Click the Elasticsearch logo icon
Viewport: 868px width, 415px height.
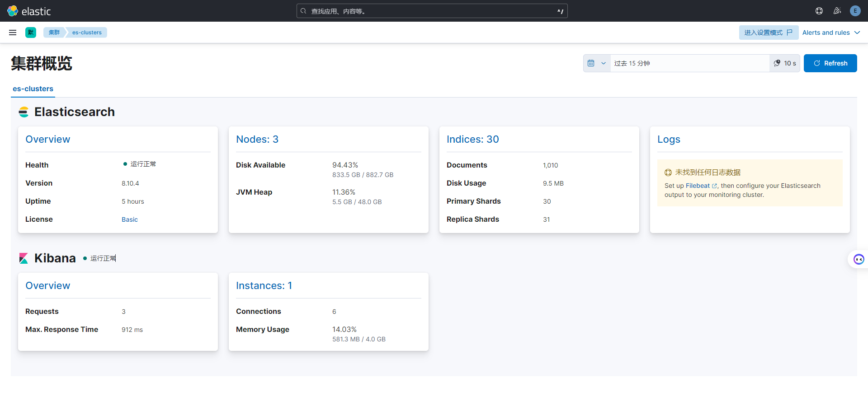pos(24,112)
